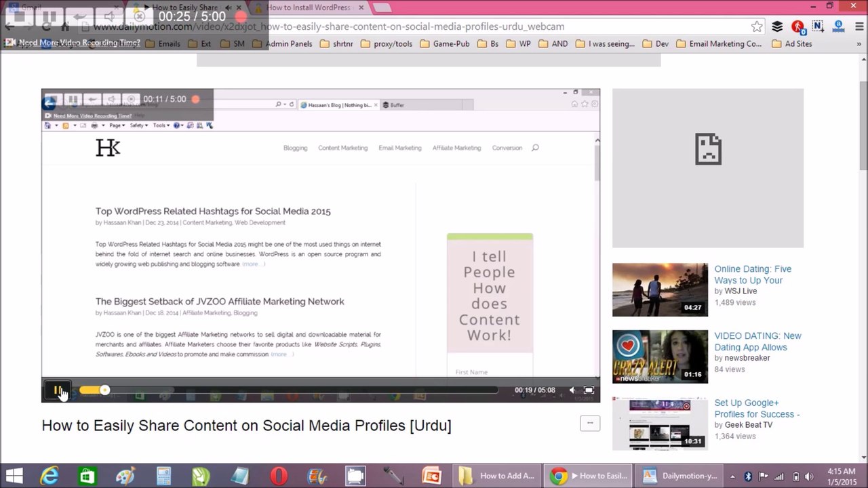868x488 pixels.
Task: Open the 'I was seeing...' bookmarks folder
Action: (605, 44)
